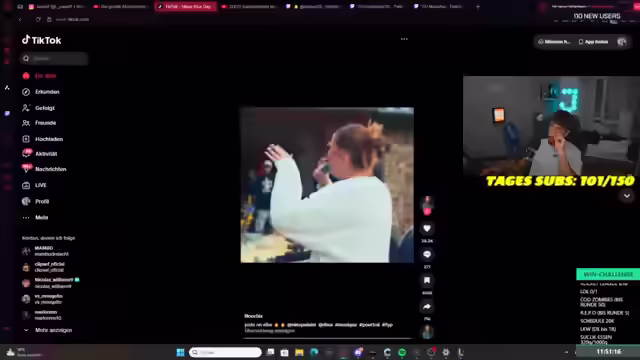Open followed account Nicolas_williams
The height and width of the screenshot is (360, 640).
coord(51,283)
